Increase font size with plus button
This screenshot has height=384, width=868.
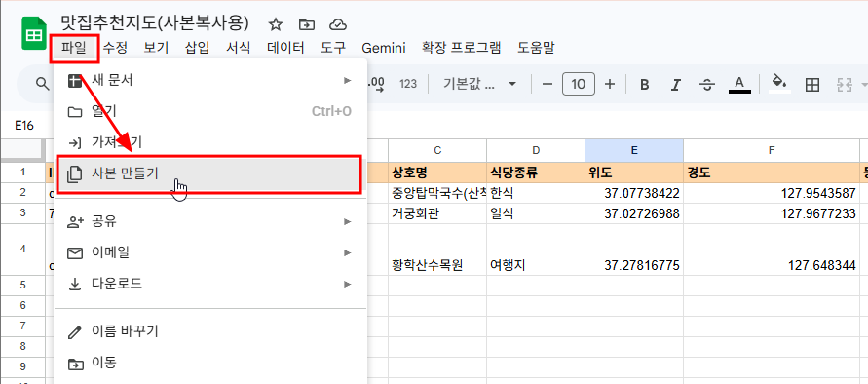tap(610, 84)
